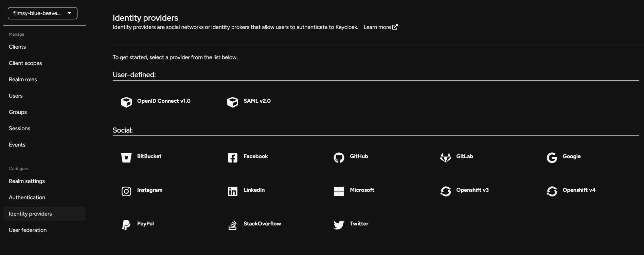Image resolution: width=644 pixels, height=255 pixels.
Task: Click the Openshift v4 logo icon
Action: (x=552, y=191)
